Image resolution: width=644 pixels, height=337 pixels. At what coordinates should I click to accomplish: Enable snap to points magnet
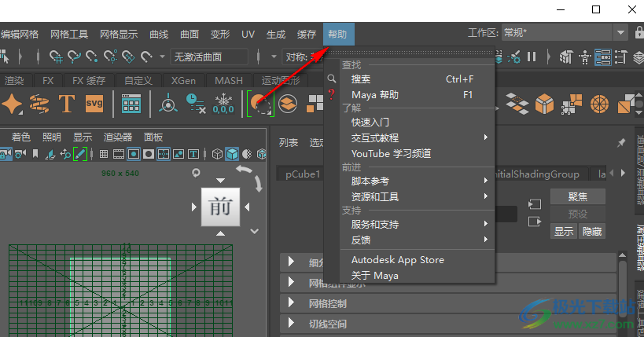pyautogui.click(x=91, y=57)
